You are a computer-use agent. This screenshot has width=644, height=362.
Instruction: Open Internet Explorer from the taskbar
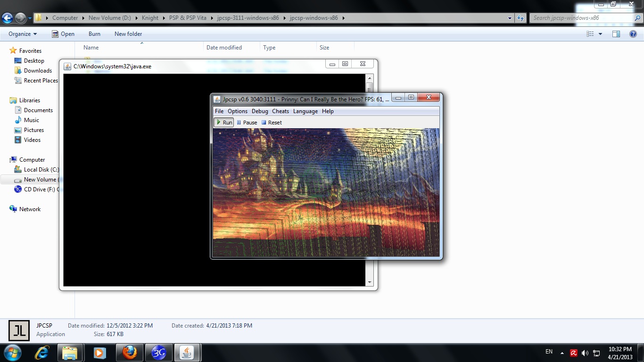point(41,353)
